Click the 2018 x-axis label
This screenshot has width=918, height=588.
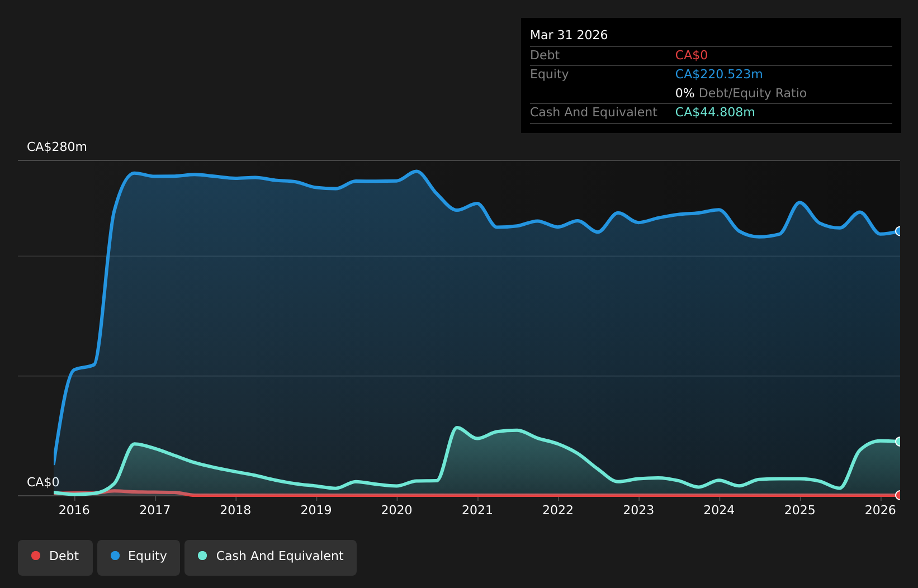235,510
